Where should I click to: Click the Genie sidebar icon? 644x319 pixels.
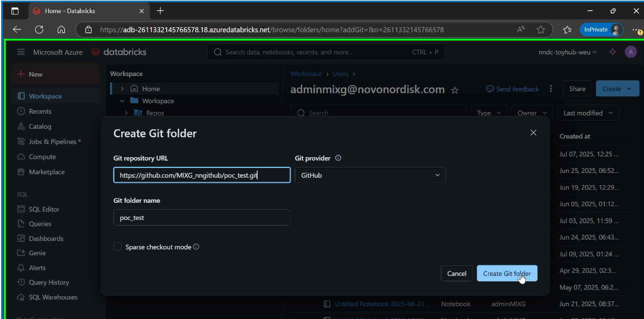21,253
